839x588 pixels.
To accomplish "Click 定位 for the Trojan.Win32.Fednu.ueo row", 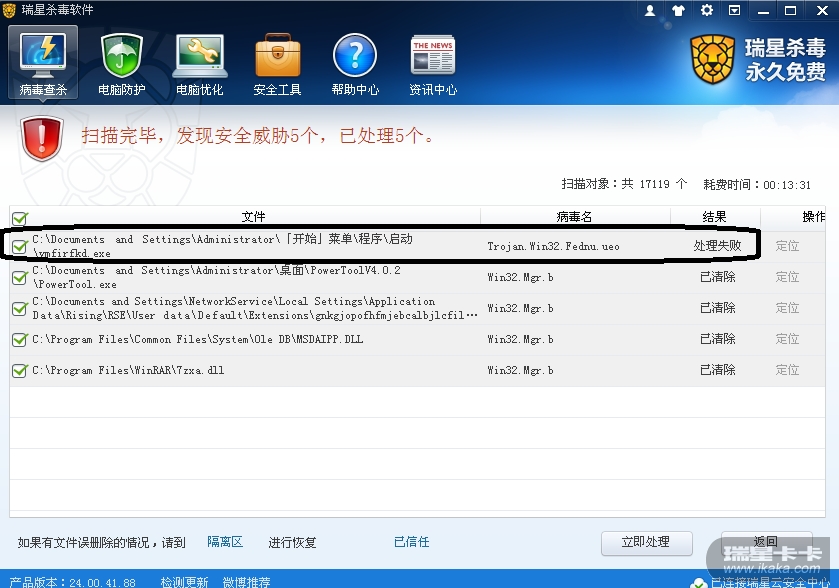I will [787, 246].
